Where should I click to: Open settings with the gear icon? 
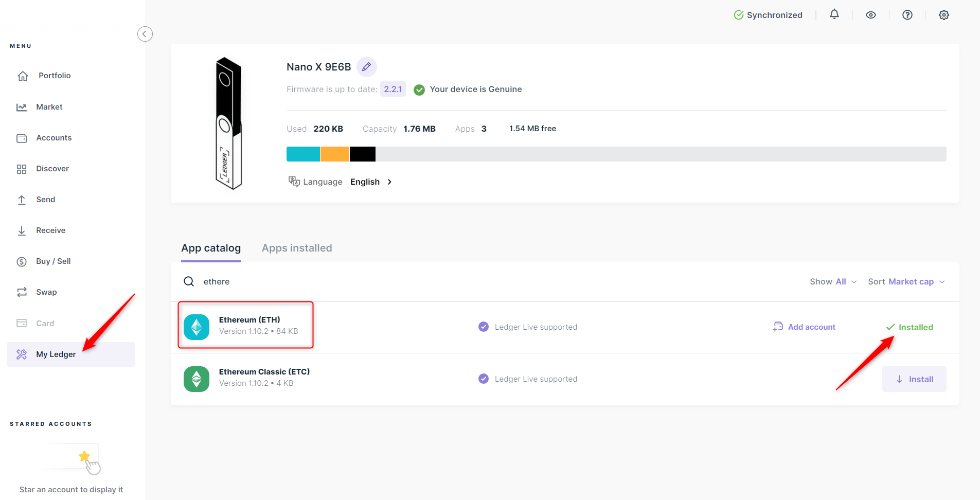pos(943,15)
